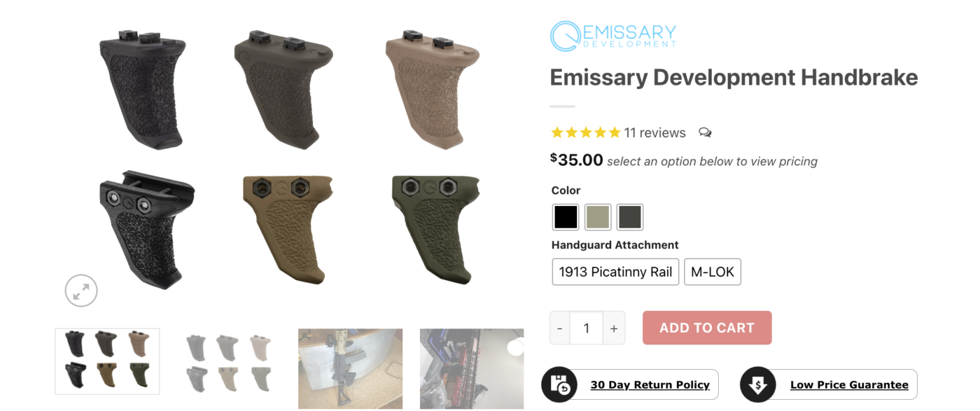
Task: Click the Emissary Development logo
Action: 613,36
